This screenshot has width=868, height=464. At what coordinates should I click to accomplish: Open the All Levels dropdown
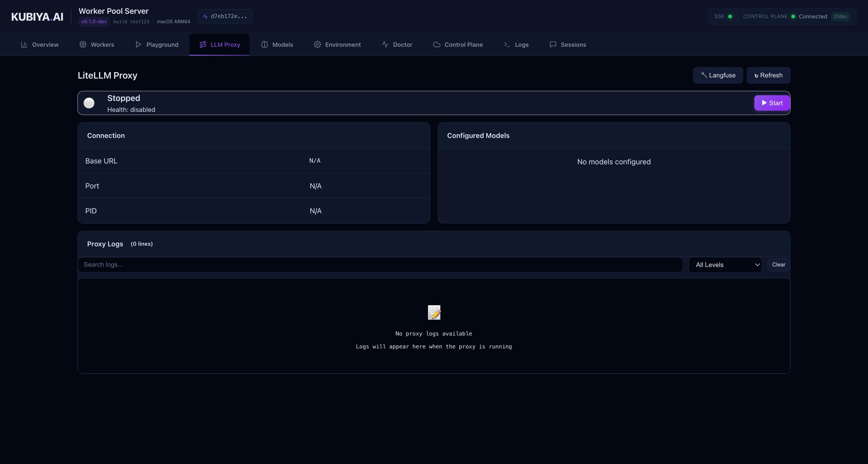click(x=725, y=265)
